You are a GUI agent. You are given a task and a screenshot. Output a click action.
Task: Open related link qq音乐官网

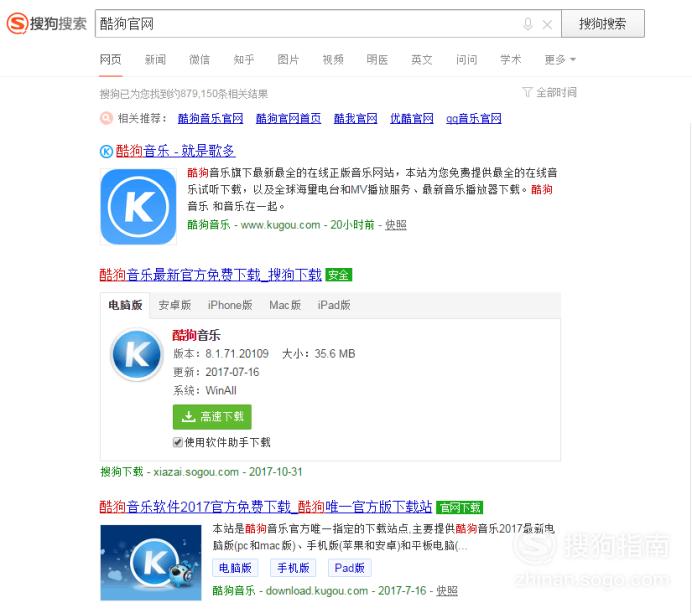pos(474,118)
